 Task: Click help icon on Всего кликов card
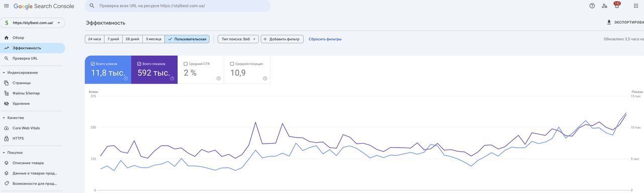coord(126,79)
